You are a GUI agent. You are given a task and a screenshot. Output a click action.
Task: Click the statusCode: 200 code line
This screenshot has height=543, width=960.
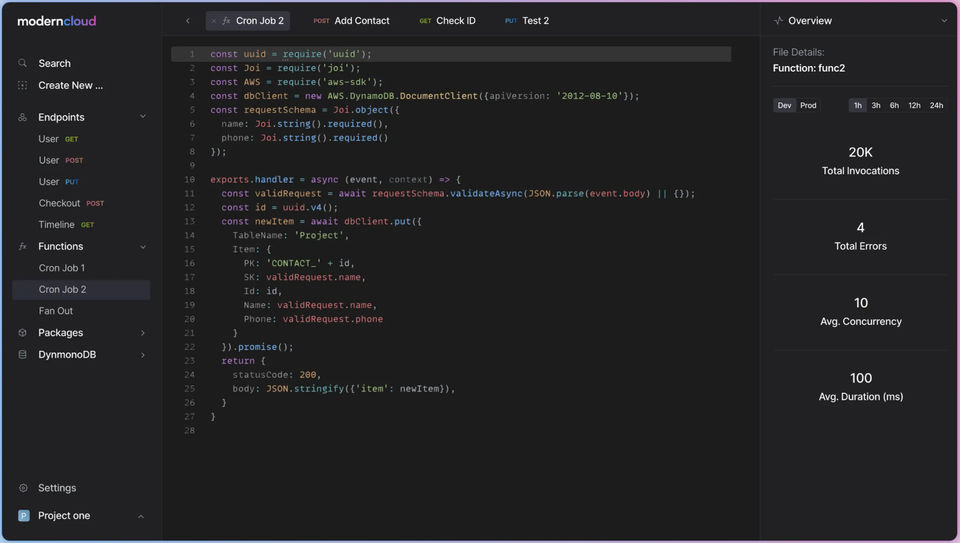click(x=277, y=375)
